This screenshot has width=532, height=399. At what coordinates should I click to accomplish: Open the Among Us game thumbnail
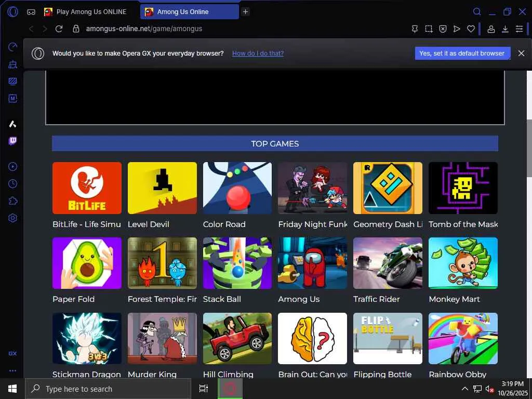(x=312, y=263)
